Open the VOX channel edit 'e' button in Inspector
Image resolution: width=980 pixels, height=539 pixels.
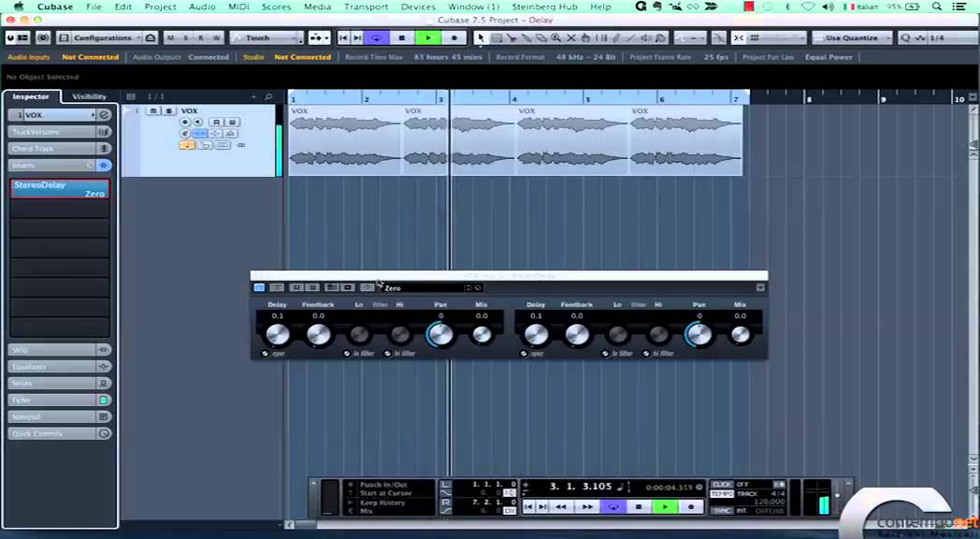click(105, 115)
